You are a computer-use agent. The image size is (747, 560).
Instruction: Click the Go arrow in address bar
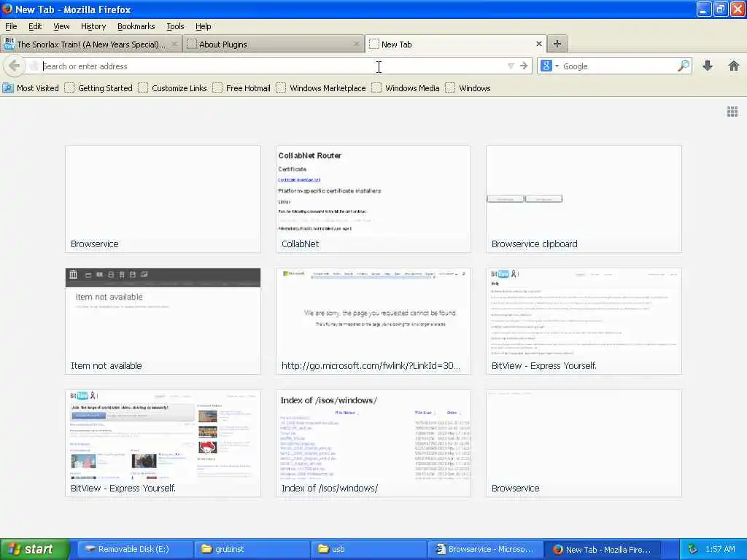(x=524, y=66)
